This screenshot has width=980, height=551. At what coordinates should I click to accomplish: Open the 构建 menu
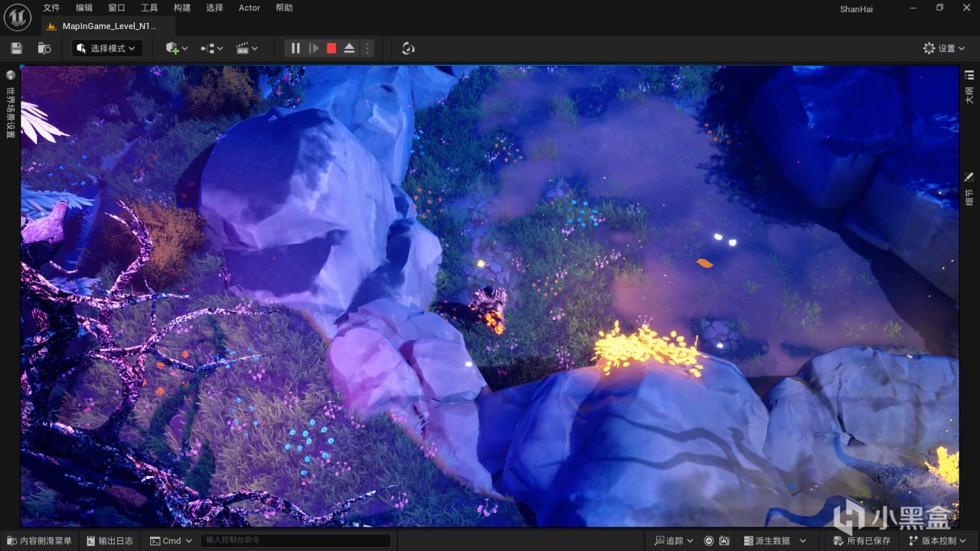(x=182, y=8)
